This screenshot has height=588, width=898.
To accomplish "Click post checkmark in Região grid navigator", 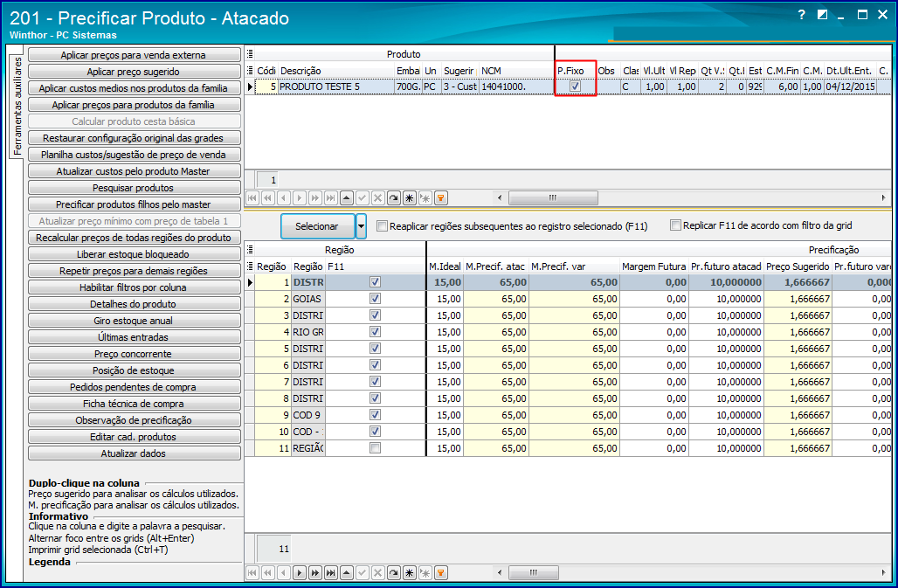I will [x=363, y=572].
